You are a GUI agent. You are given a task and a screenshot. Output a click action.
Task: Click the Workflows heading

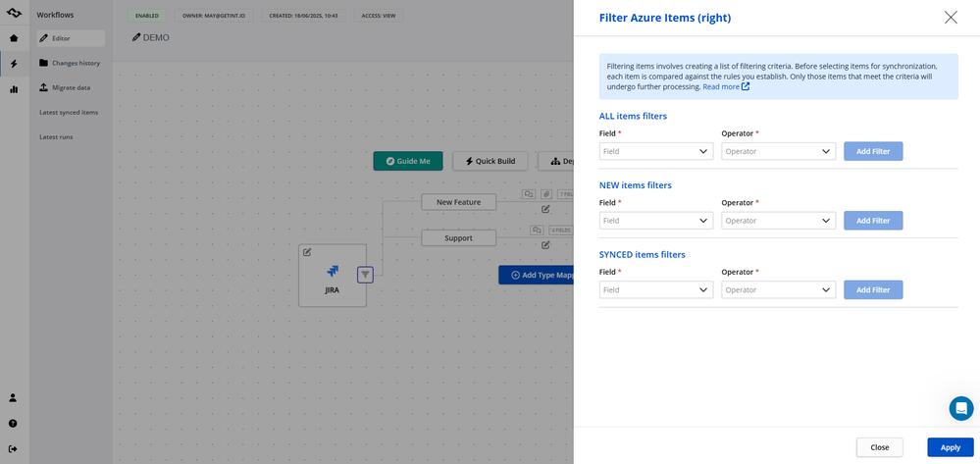[x=53, y=15]
